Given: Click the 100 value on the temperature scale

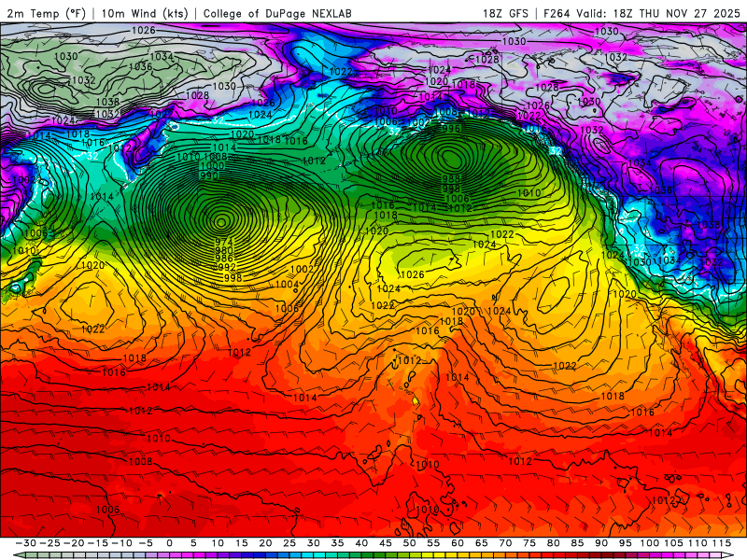Looking at the screenshot, I should pyautogui.click(x=650, y=543).
